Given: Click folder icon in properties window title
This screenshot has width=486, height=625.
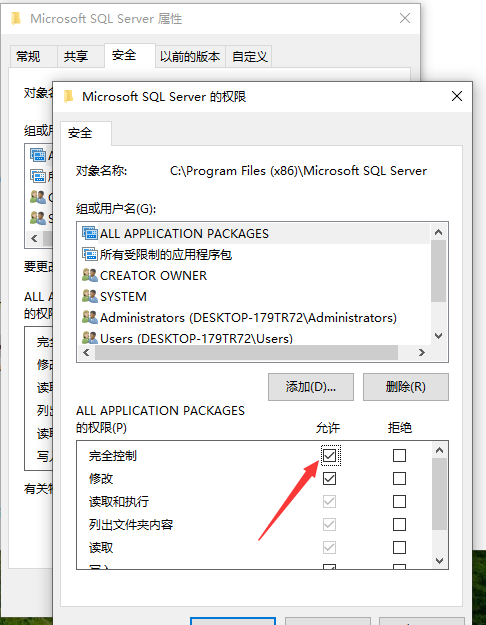Looking at the screenshot, I should 16,18.
